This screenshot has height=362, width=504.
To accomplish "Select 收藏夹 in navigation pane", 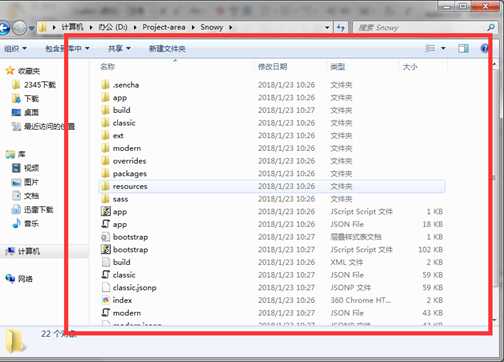I will pyautogui.click(x=29, y=71).
